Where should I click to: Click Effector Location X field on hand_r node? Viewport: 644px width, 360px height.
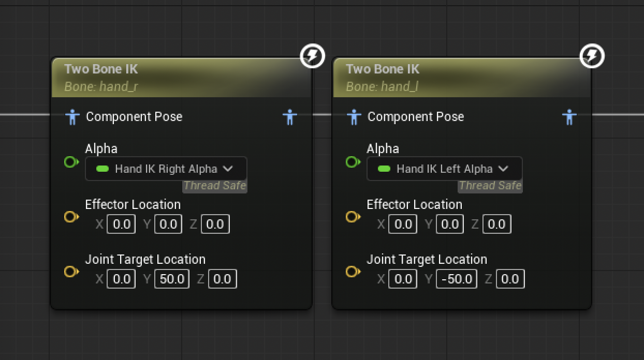pos(121,224)
